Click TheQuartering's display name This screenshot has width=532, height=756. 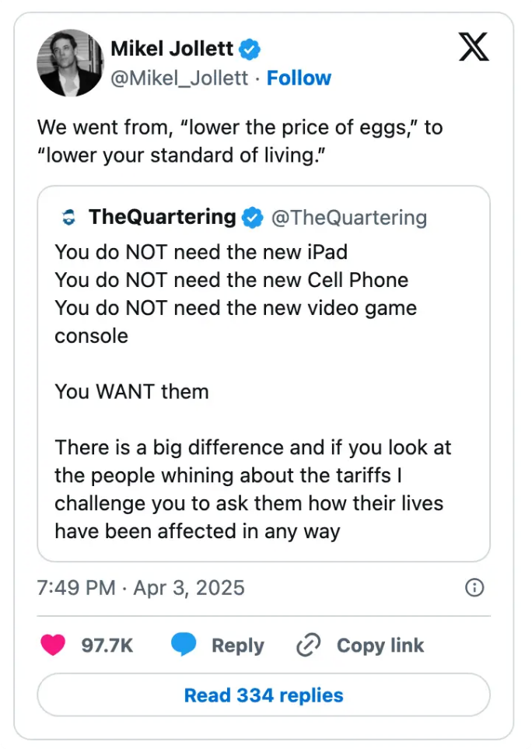tap(160, 218)
